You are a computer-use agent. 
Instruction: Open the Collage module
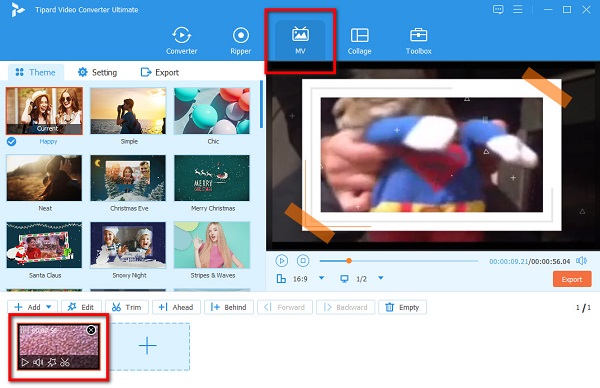359,41
